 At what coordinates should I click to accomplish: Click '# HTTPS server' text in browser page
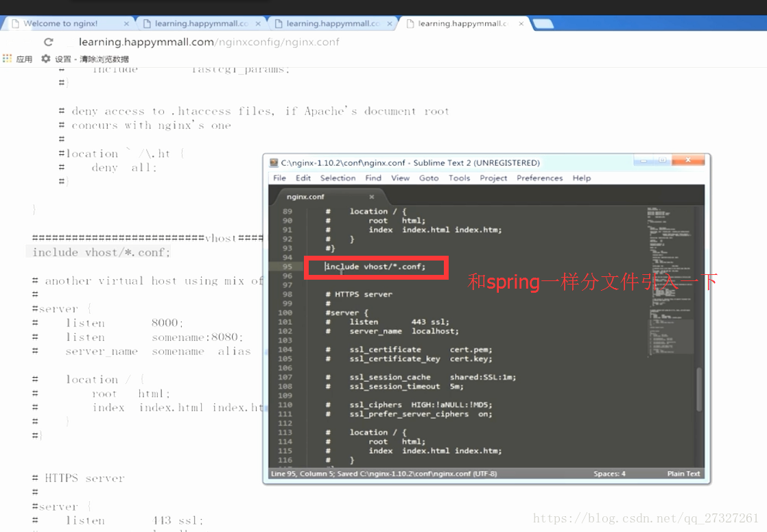[78, 479]
